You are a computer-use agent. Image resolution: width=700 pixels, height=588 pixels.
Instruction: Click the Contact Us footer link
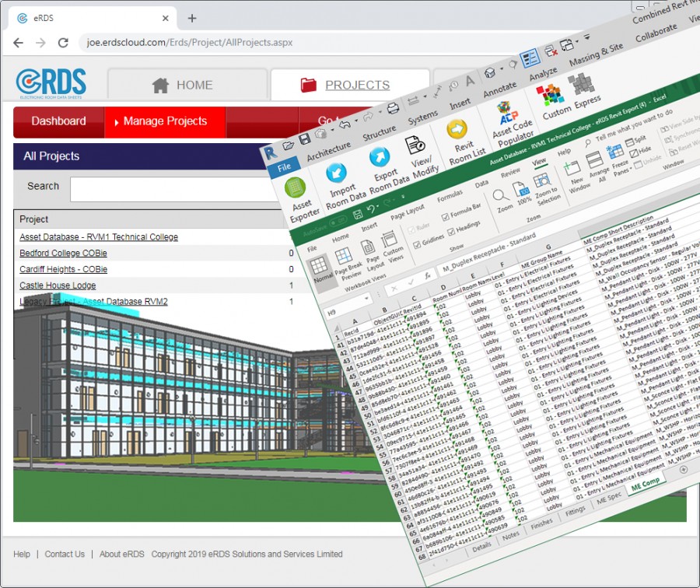(x=65, y=554)
